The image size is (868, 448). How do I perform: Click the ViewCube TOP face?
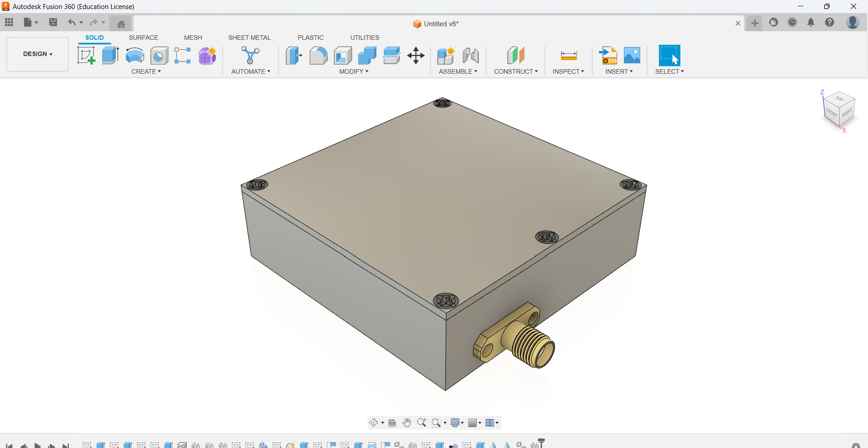coord(840,99)
